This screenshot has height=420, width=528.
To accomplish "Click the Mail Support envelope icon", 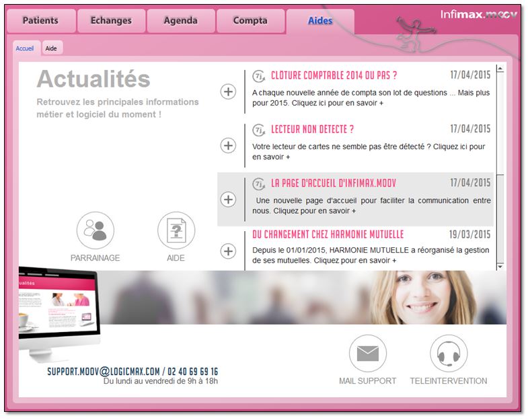I will [x=368, y=353].
